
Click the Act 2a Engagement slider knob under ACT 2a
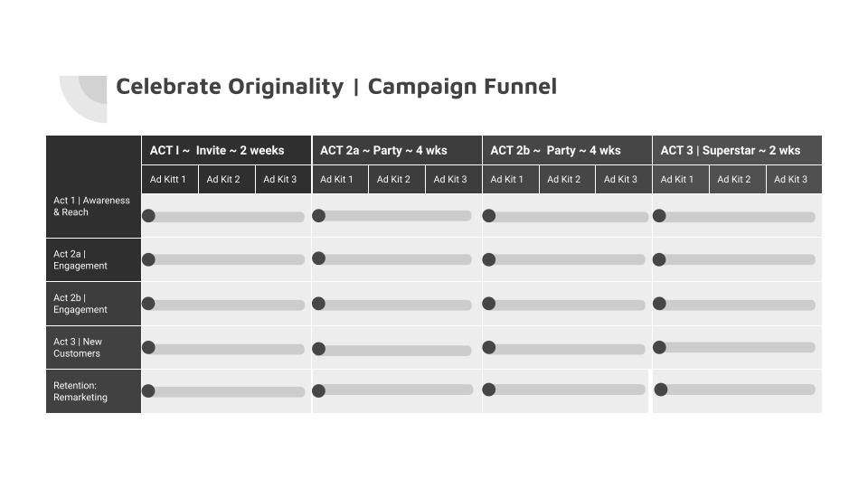[319, 258]
